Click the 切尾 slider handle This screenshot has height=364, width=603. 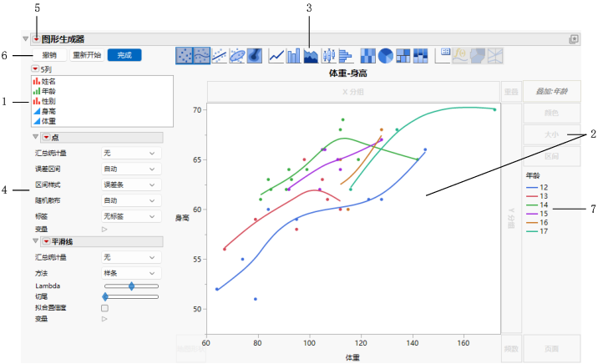point(105,296)
